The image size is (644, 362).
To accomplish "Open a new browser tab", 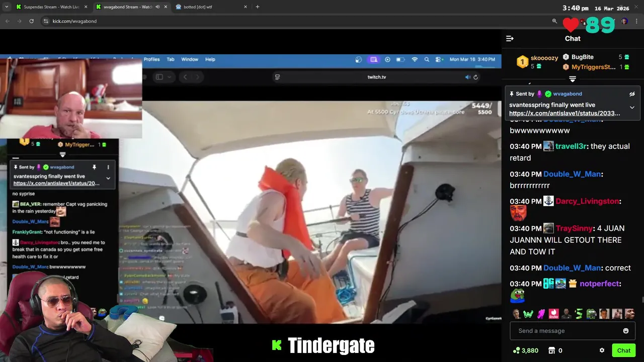I will [258, 7].
